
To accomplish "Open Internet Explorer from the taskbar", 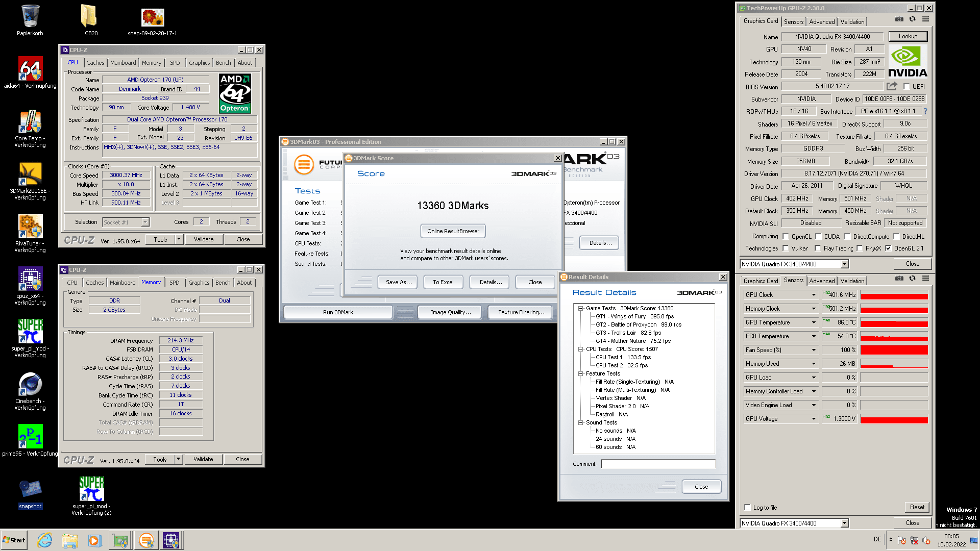I will coord(45,540).
